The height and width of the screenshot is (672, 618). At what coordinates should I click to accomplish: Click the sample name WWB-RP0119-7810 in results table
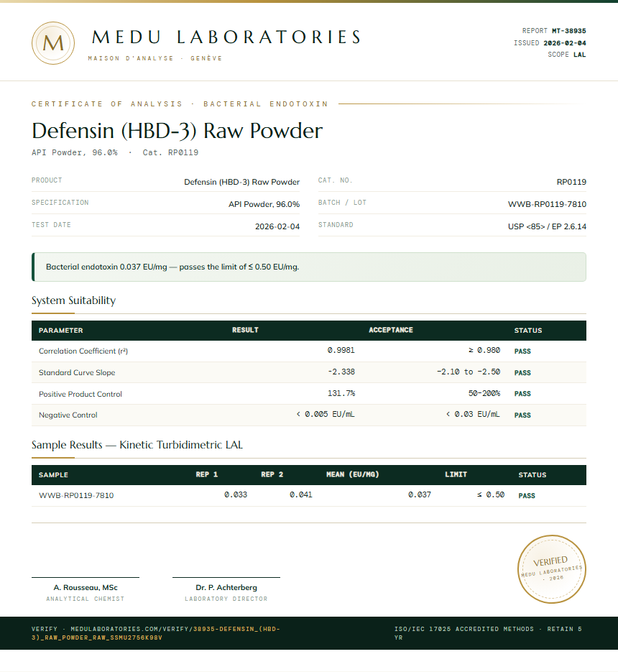(76, 495)
